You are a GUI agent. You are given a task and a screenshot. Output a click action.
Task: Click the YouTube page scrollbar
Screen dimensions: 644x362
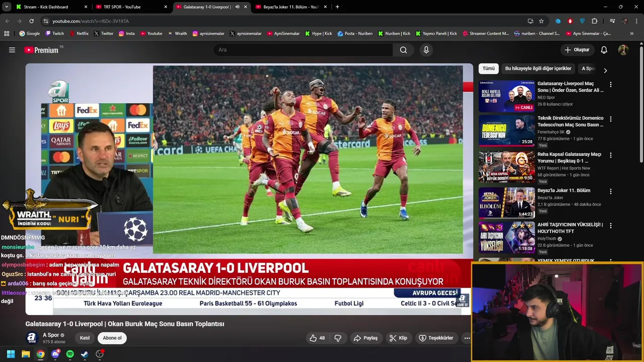pyautogui.click(x=641, y=106)
